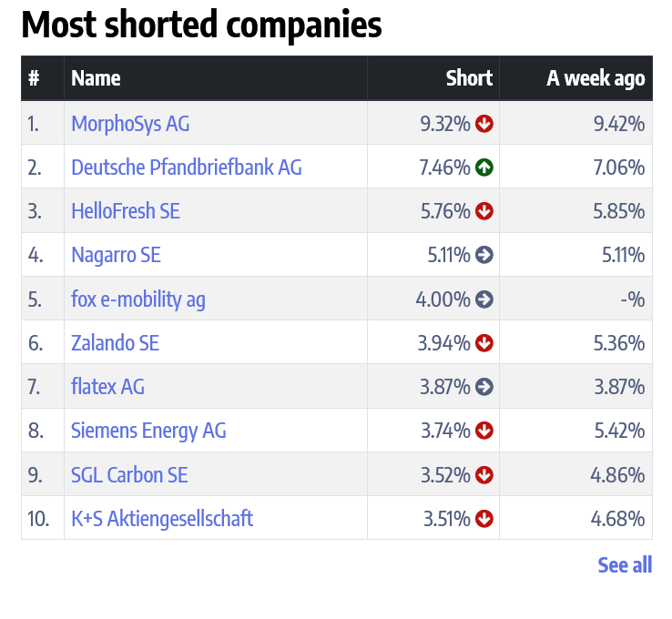Select Siemens Energy AG link

point(148,431)
